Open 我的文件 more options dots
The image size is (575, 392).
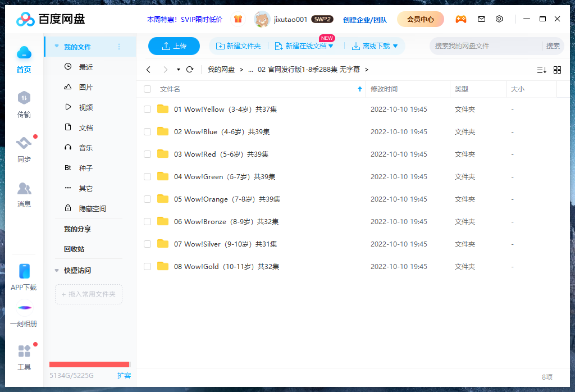click(119, 47)
